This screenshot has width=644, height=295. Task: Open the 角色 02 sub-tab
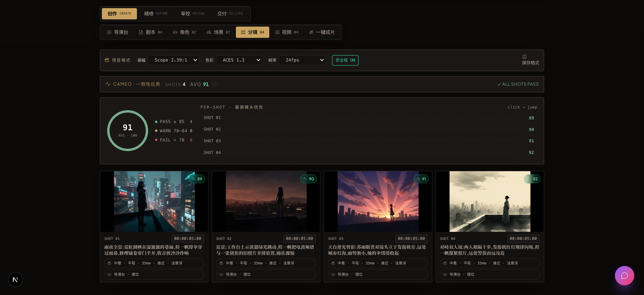pos(184,32)
